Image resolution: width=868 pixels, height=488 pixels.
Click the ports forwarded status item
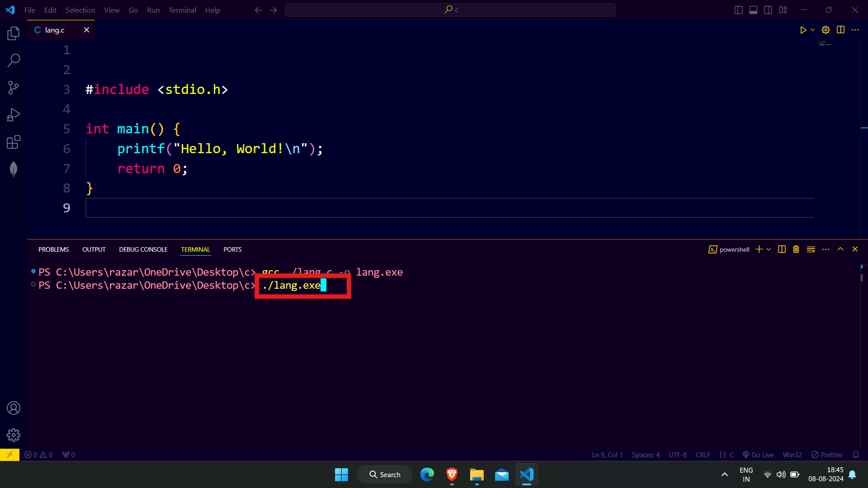(69, 455)
